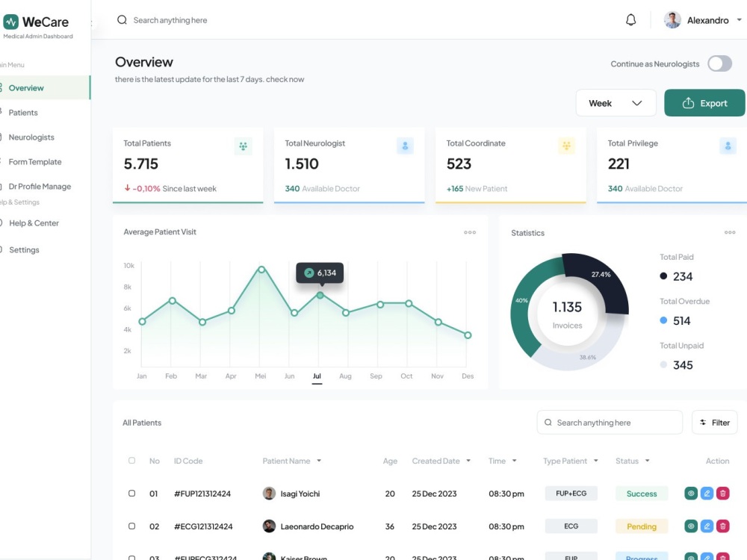Click Isagi Yoichi's avatar photo
This screenshot has height=560, width=747.
pos(269,494)
